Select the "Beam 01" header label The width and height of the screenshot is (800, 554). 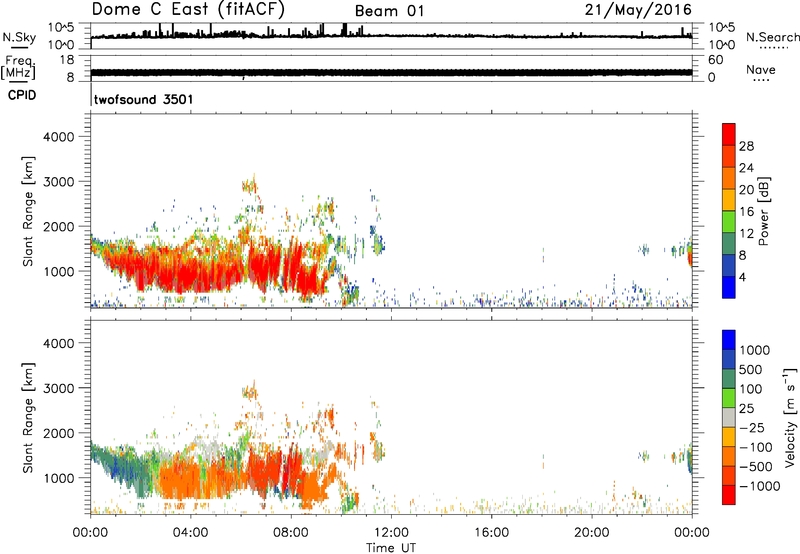(x=389, y=11)
